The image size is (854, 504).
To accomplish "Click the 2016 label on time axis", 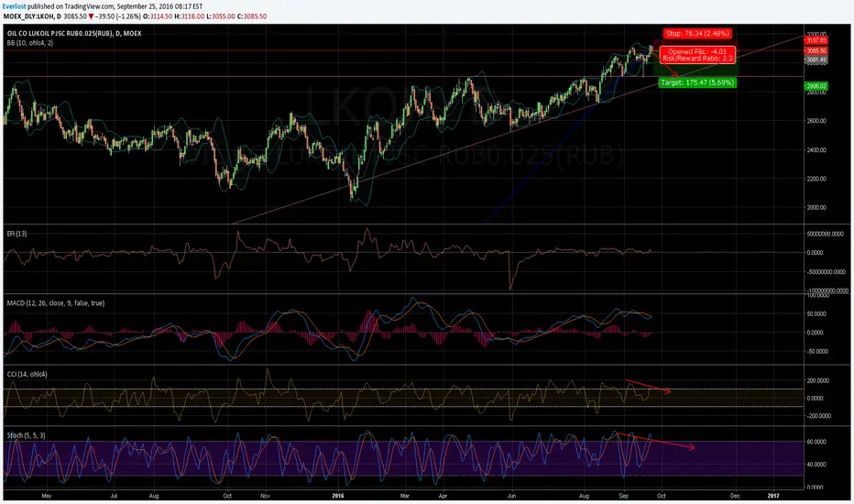I will (338, 497).
